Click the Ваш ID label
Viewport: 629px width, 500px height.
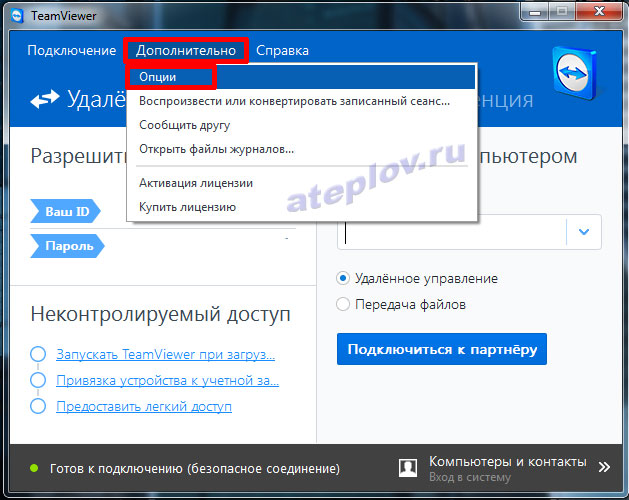[x=65, y=211]
